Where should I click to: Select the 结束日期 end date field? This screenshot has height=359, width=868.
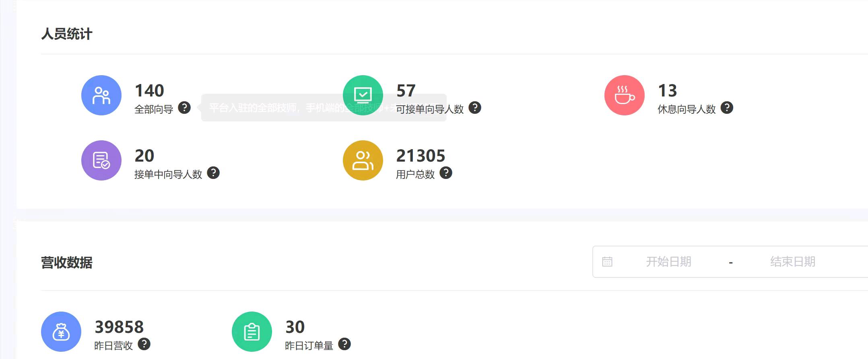point(793,262)
